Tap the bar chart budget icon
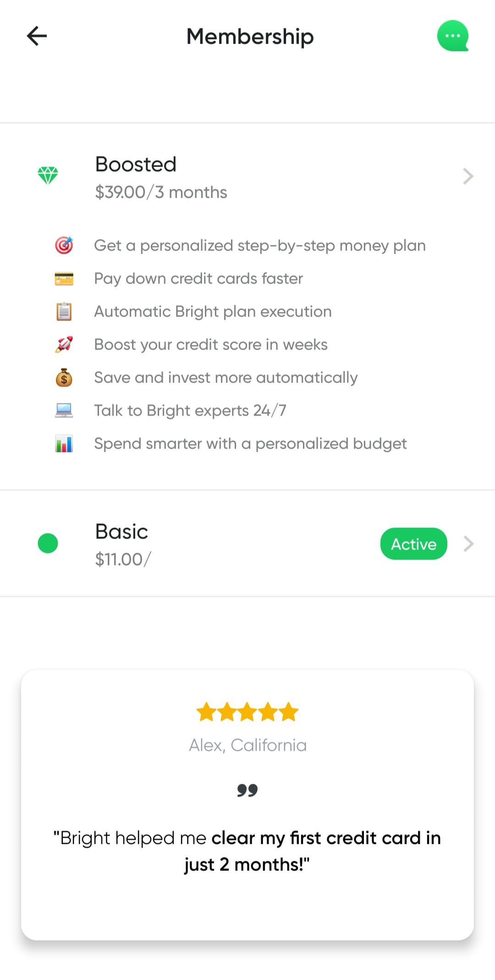The width and height of the screenshot is (495, 980). click(x=64, y=443)
